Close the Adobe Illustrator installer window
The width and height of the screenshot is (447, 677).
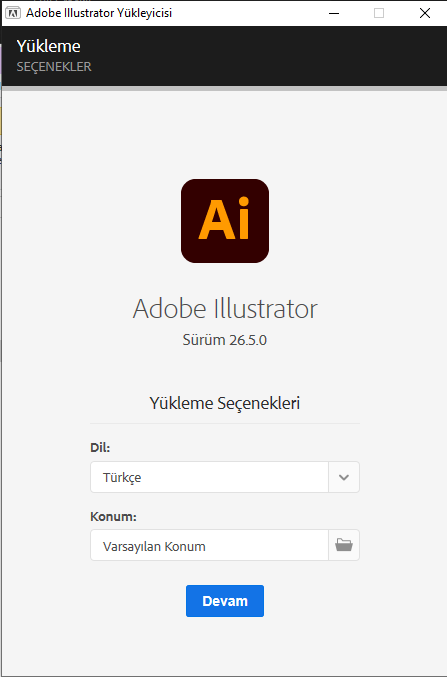425,13
